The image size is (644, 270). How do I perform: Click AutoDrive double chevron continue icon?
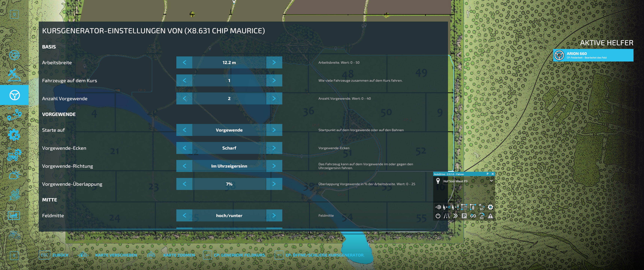(455, 216)
